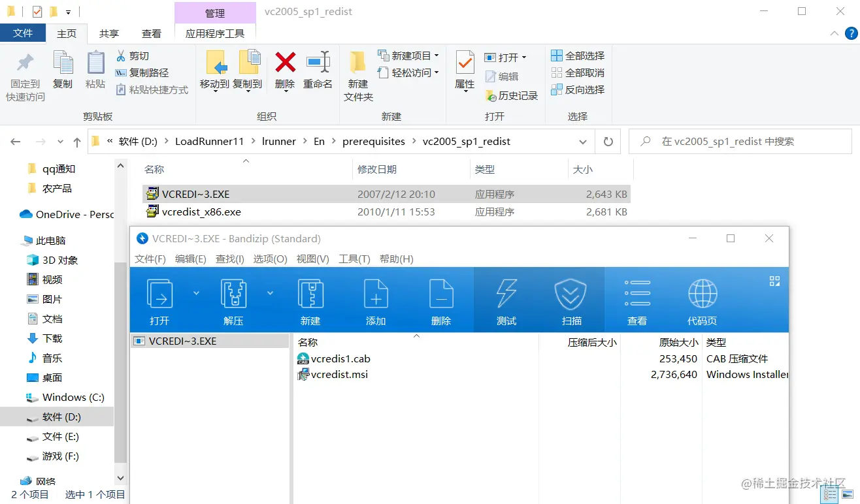This screenshot has height=504, width=860.
Task: Switch to View (查看) ribbon tab
Action: point(152,34)
